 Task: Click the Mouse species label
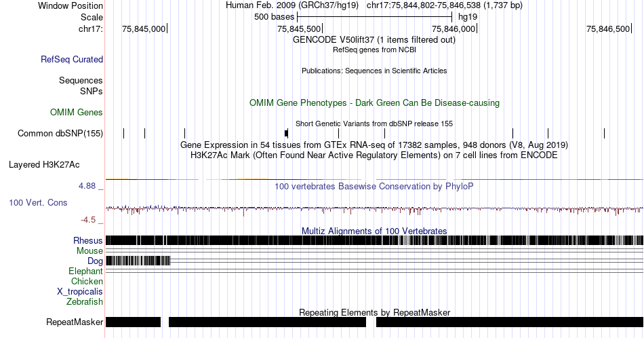(89, 251)
